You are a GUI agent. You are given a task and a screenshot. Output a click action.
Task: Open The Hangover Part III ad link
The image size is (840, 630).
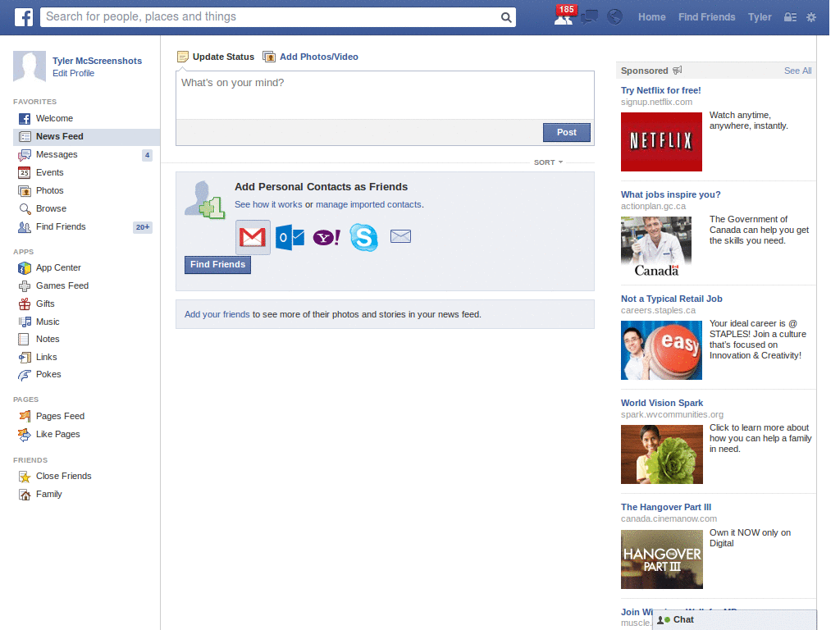point(666,507)
